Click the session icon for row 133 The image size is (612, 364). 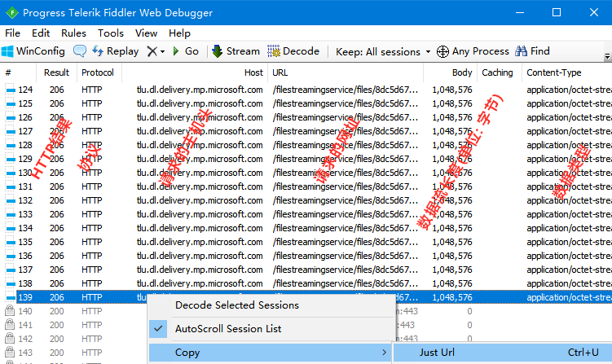point(10,215)
